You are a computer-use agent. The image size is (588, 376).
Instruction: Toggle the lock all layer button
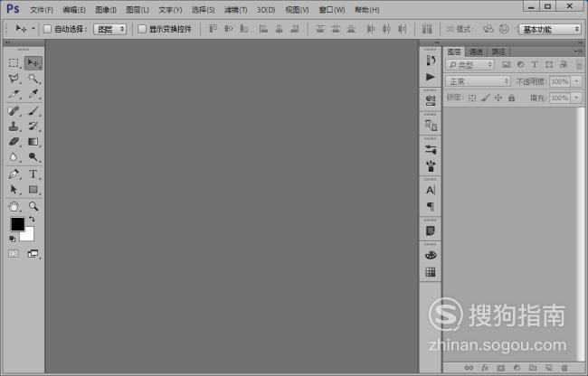coord(512,98)
